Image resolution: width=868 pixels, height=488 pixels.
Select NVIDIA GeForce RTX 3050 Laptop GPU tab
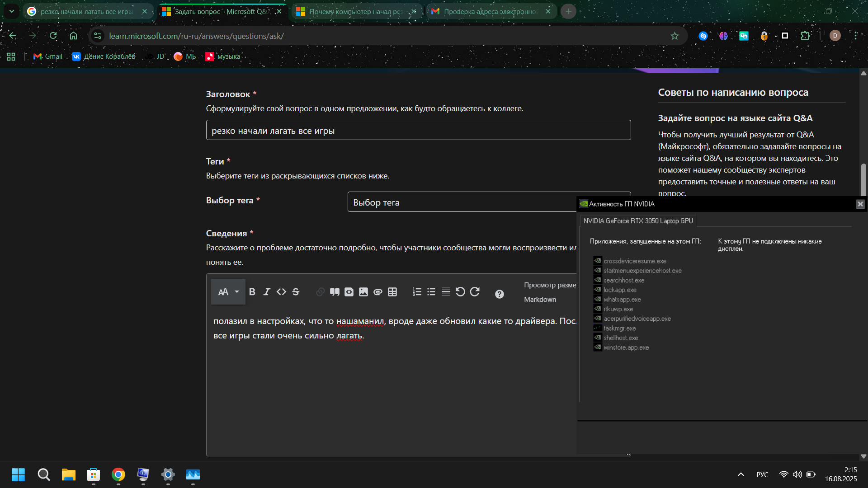click(638, 221)
